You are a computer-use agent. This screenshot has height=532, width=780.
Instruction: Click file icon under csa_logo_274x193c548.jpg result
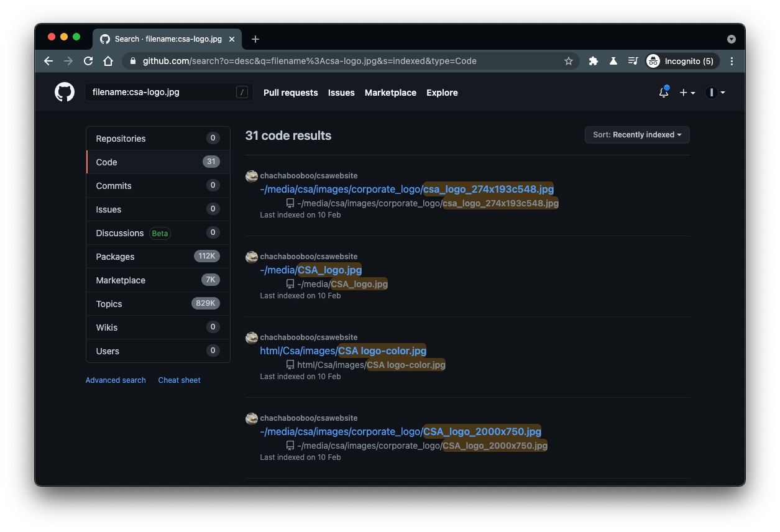tap(290, 203)
